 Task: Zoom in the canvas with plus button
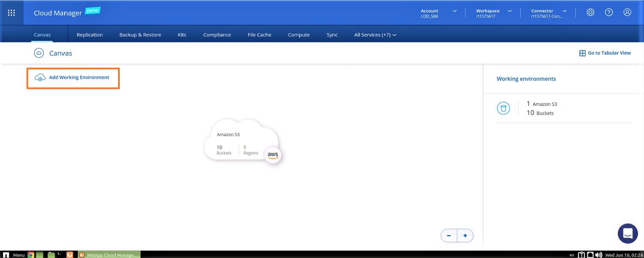(x=465, y=236)
